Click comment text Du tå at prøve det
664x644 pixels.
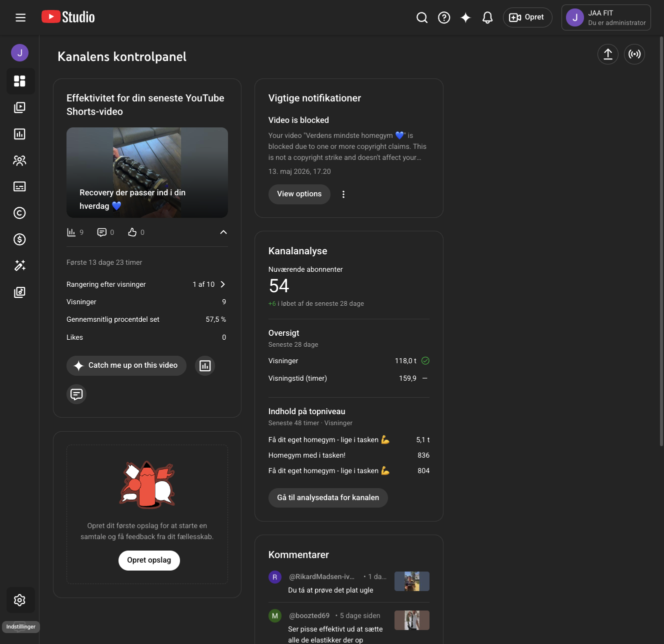(x=330, y=590)
